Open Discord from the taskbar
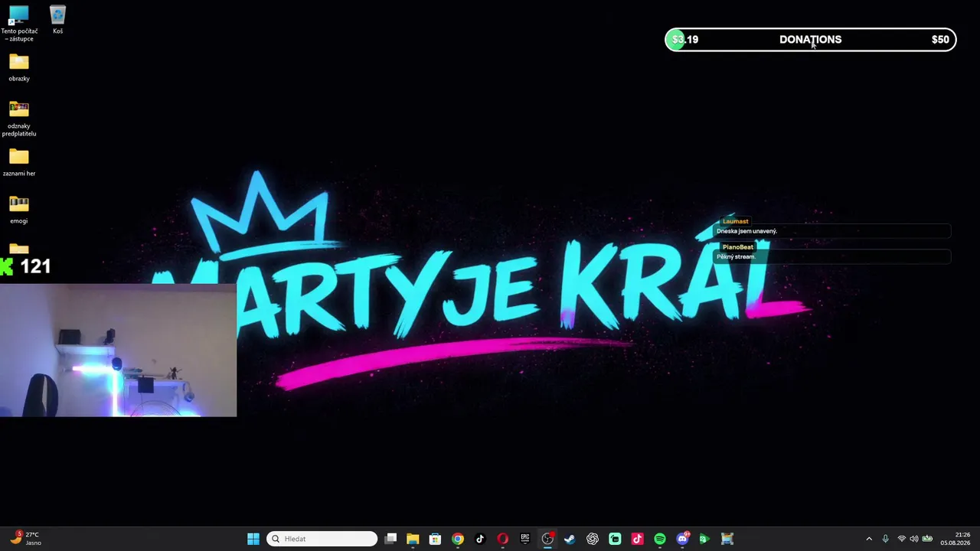 coord(682,539)
